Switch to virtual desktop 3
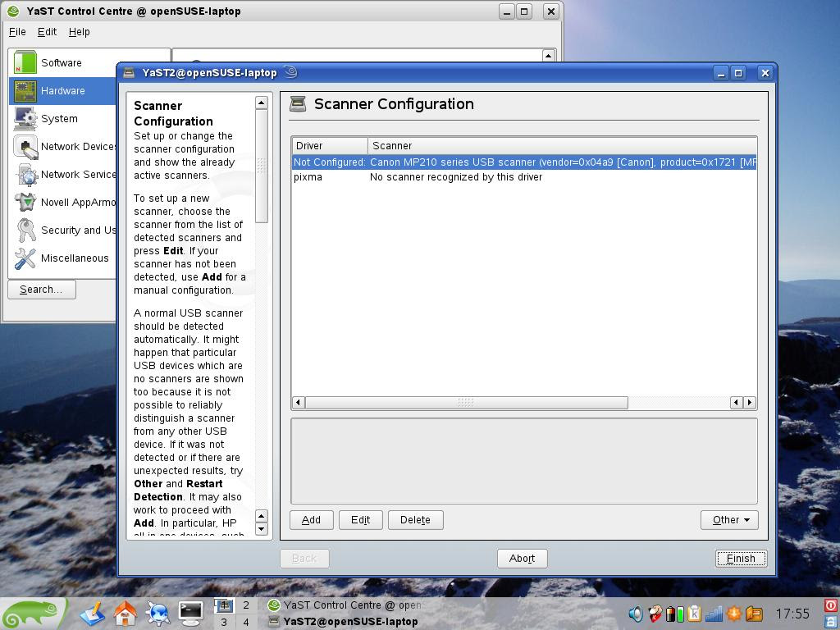The image size is (840, 630). click(223, 622)
